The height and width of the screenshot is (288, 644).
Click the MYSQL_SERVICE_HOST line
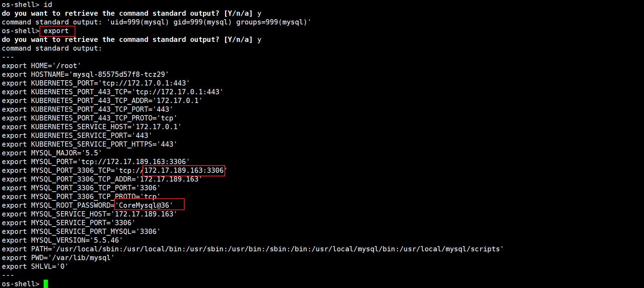pos(89,214)
